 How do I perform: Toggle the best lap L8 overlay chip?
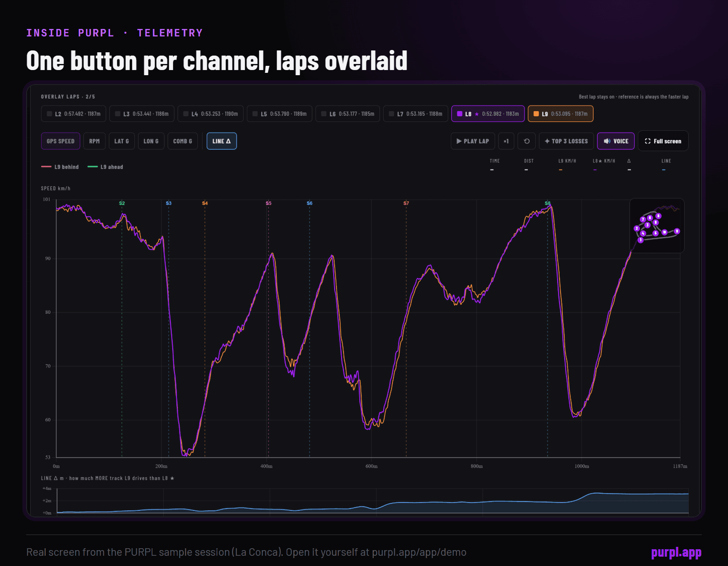pyautogui.click(x=488, y=113)
